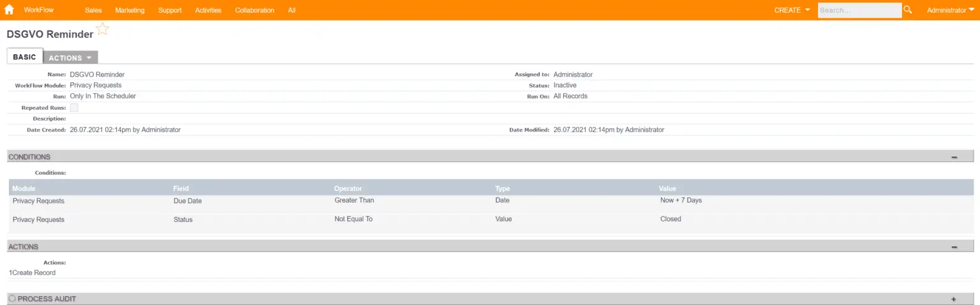Click the All Records Run On value
This screenshot has width=980, height=305.
pos(570,96)
